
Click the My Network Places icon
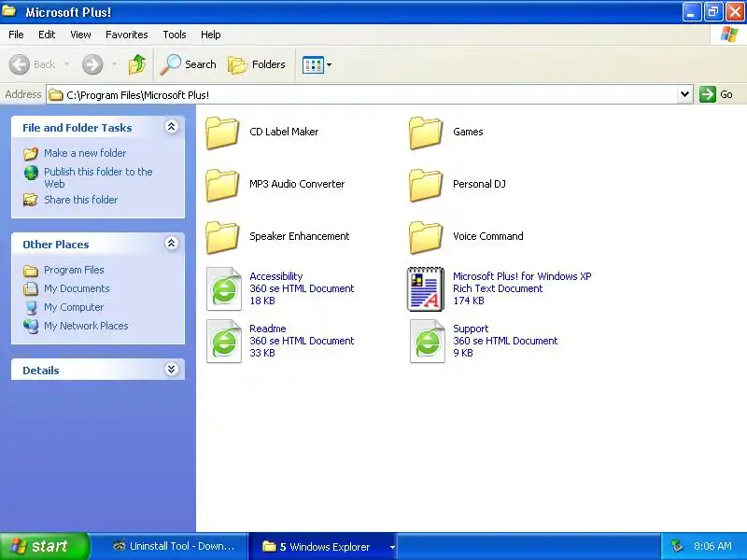click(x=31, y=326)
